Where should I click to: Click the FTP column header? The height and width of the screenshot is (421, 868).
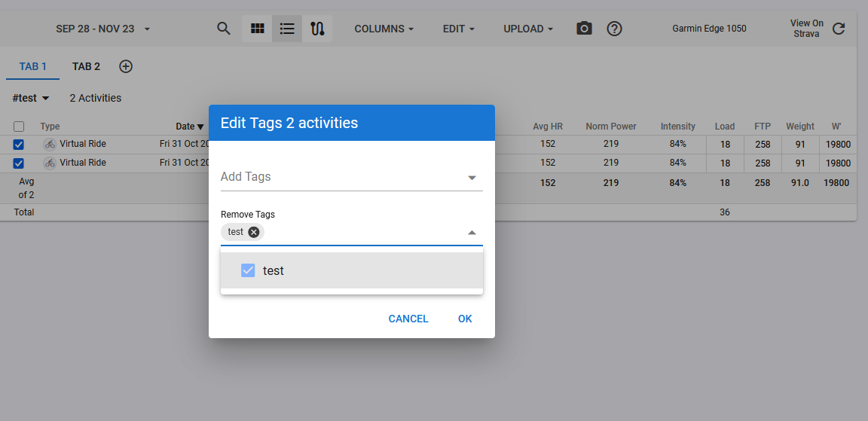[x=763, y=126]
